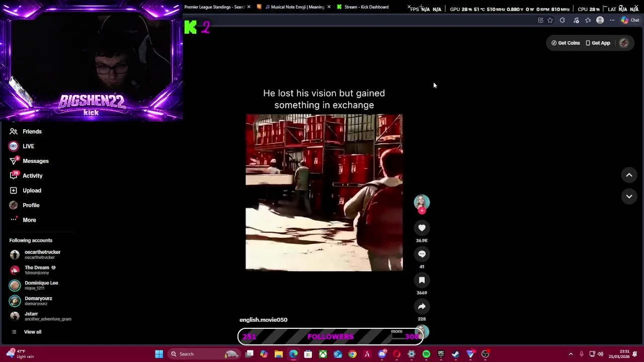The width and height of the screenshot is (644, 362).
Task: Expand the More menu in sidebar
Action: click(29, 220)
